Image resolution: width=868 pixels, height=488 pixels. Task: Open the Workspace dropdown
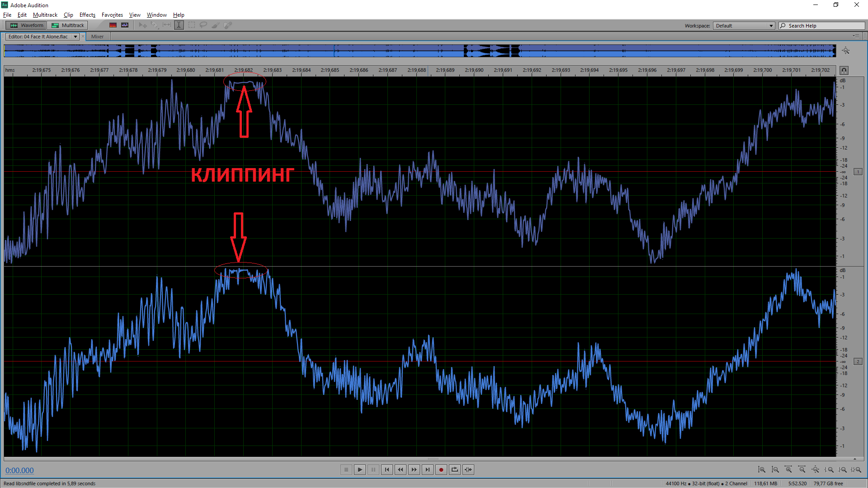[x=771, y=26]
